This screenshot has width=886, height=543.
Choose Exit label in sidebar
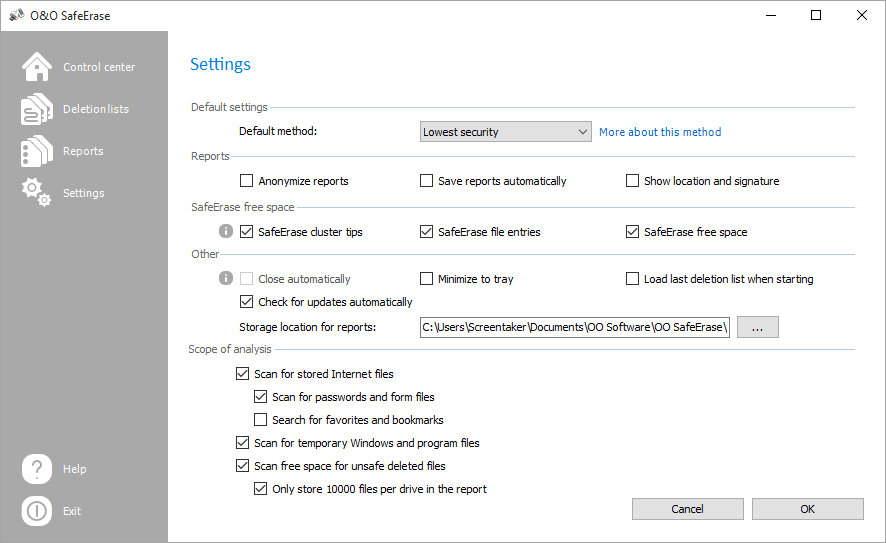coord(72,511)
